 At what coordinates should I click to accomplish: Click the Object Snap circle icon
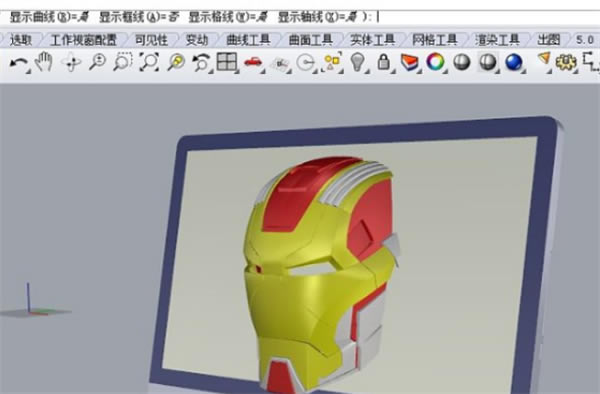[x=306, y=63]
